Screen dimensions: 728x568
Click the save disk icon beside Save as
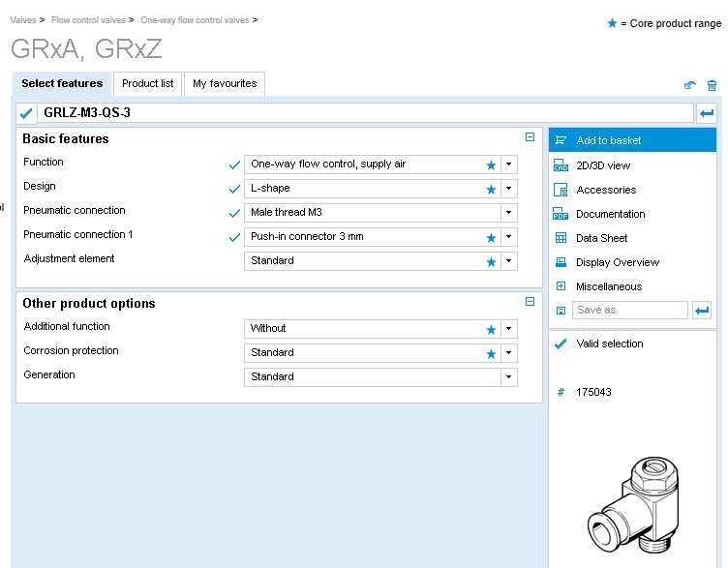coord(561,311)
